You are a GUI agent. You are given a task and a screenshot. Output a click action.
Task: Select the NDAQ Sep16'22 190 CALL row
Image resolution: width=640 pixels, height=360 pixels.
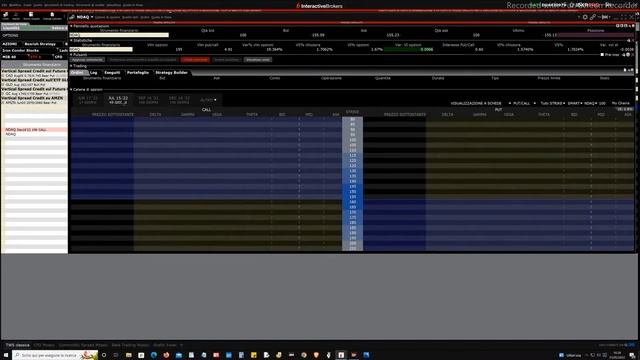(34, 130)
